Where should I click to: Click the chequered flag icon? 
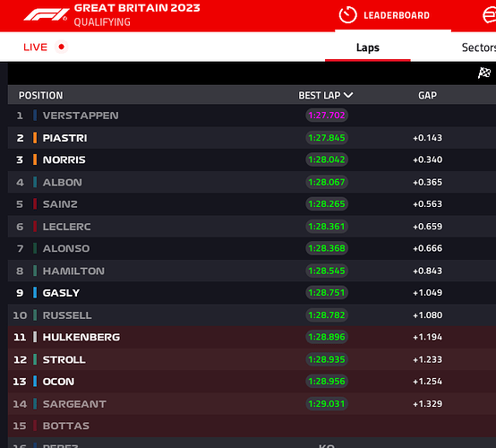[484, 73]
